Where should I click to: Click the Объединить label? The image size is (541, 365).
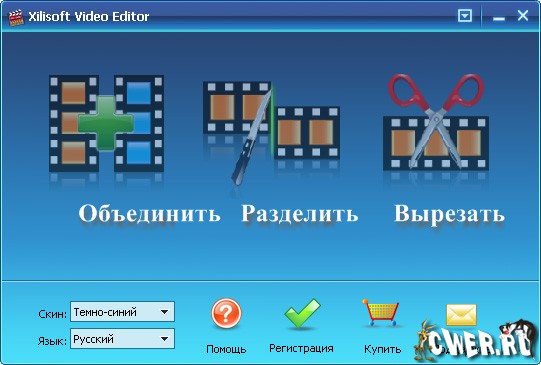pos(149,213)
